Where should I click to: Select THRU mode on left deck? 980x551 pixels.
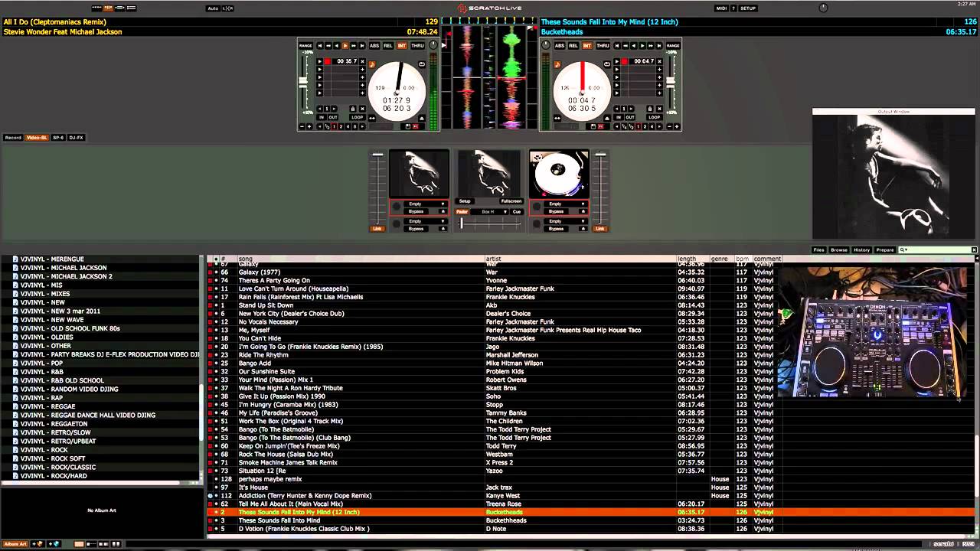click(x=418, y=46)
